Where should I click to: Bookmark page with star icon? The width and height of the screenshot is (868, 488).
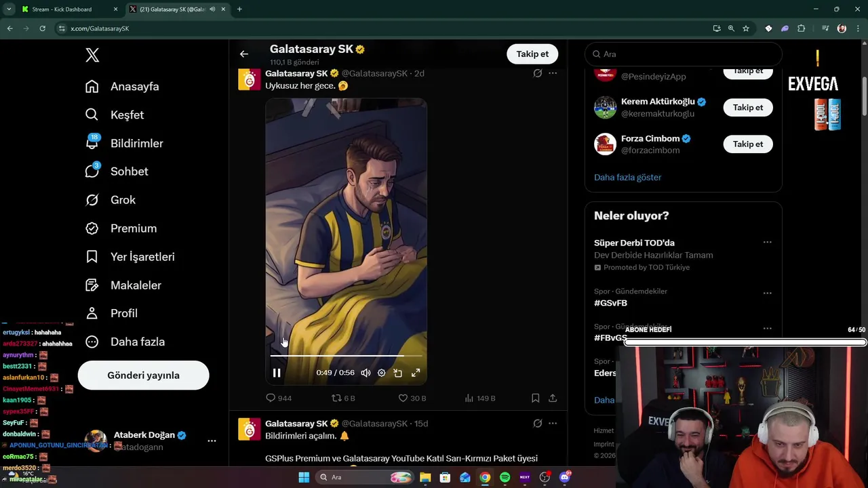click(x=746, y=28)
